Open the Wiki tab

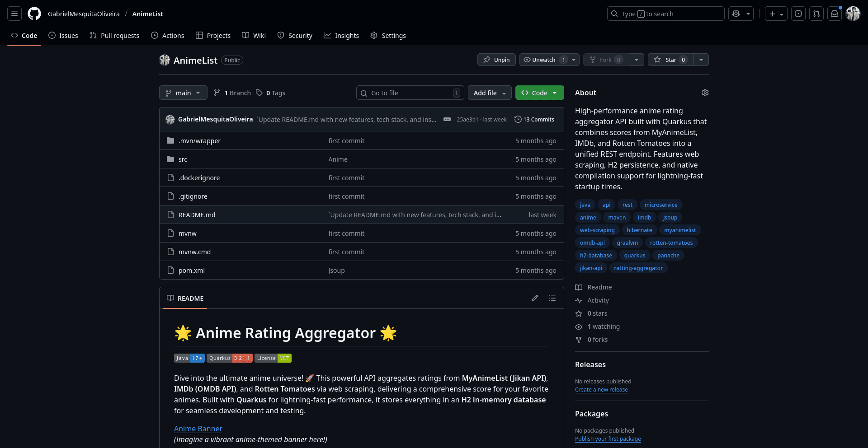pyautogui.click(x=254, y=36)
